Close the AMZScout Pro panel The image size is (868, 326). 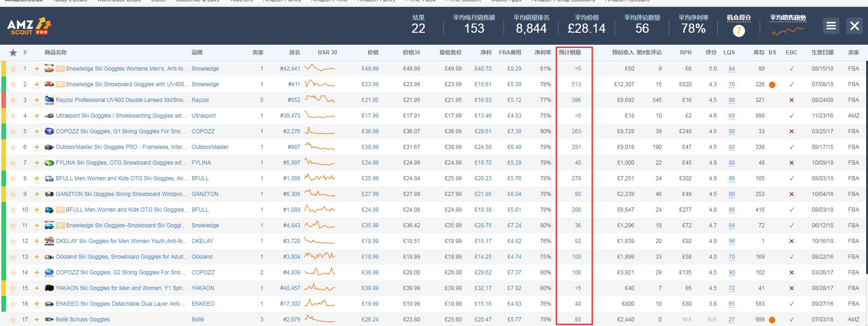(855, 26)
